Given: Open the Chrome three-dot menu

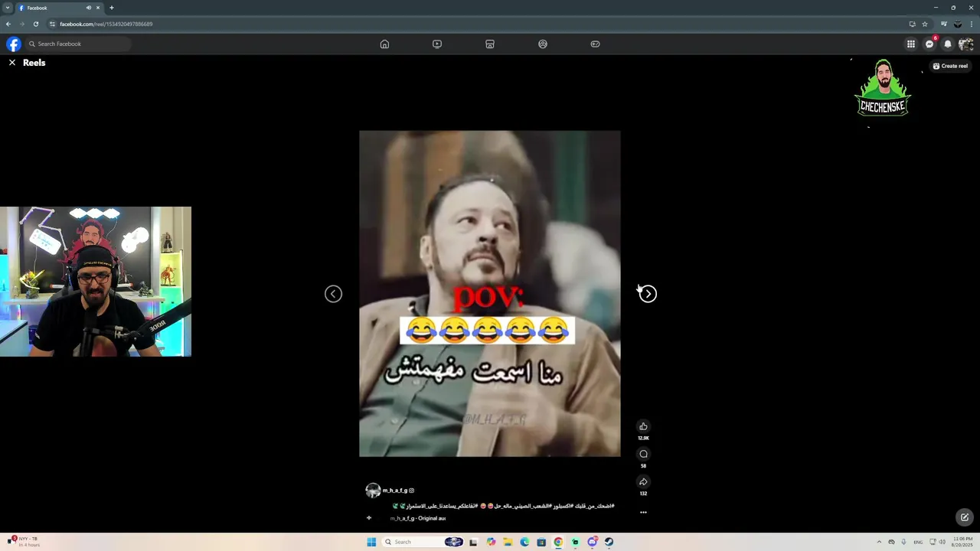Looking at the screenshot, I should 972,24.
